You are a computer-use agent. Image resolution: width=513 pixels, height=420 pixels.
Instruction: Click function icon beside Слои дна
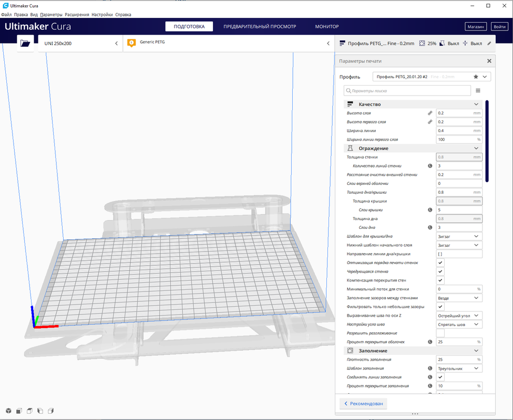430,227
